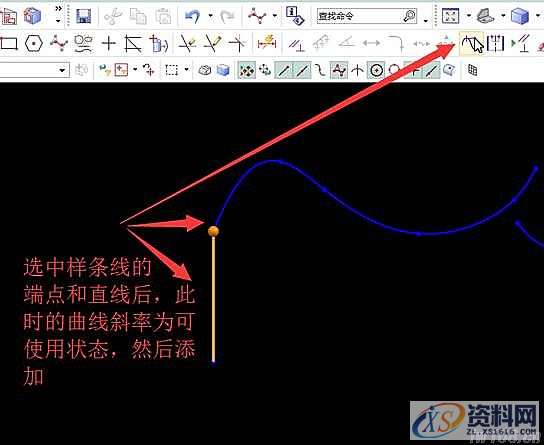This screenshot has height=445, width=544.
Task: Click the dashed rectangle selection icon
Action: (x=172, y=70)
